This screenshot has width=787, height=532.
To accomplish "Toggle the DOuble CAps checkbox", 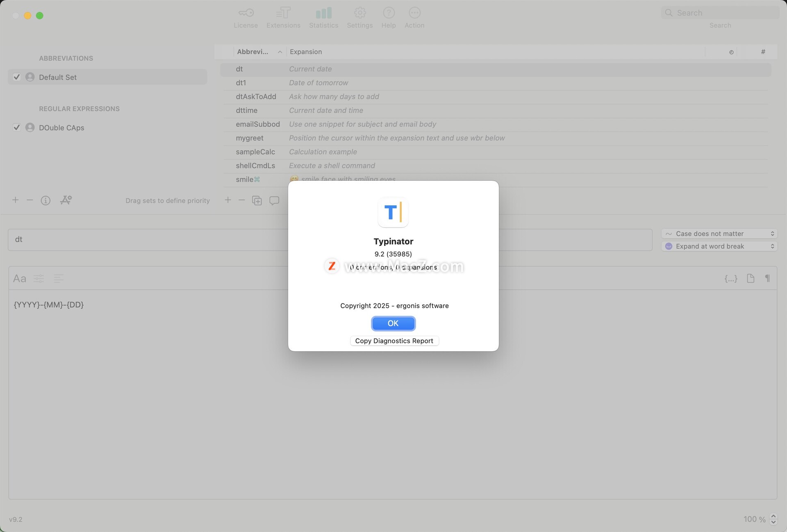I will tap(17, 127).
